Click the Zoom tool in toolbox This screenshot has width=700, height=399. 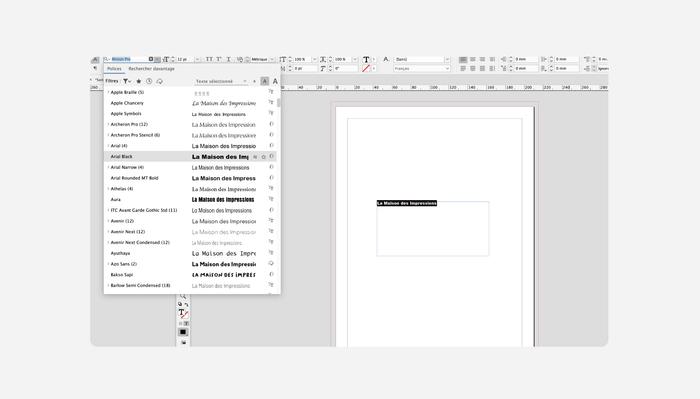pyautogui.click(x=183, y=297)
